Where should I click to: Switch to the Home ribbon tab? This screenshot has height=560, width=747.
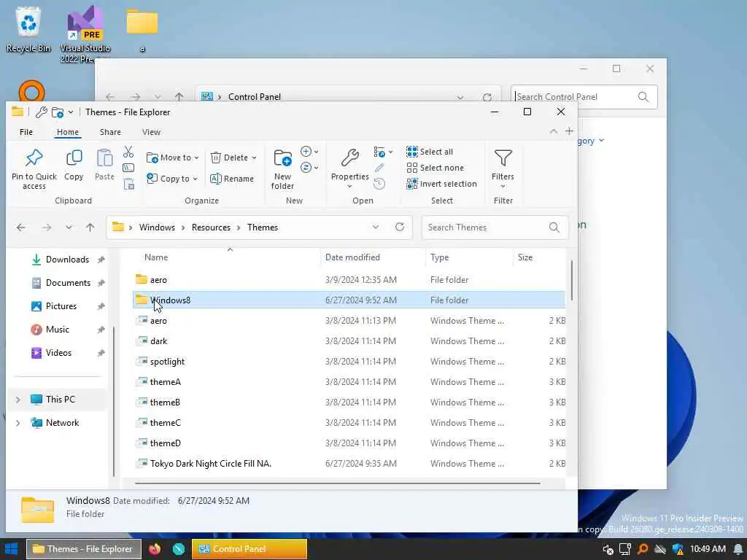click(x=68, y=132)
